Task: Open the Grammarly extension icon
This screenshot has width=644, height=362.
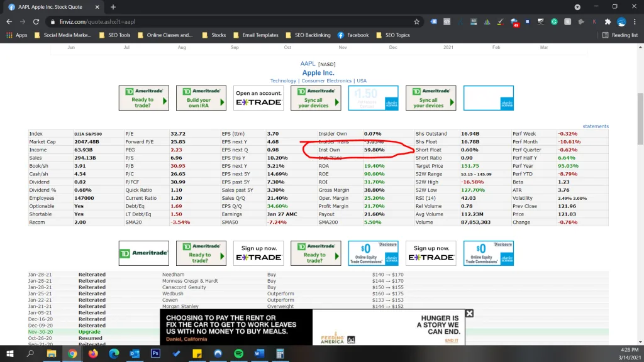Action: (553, 21)
